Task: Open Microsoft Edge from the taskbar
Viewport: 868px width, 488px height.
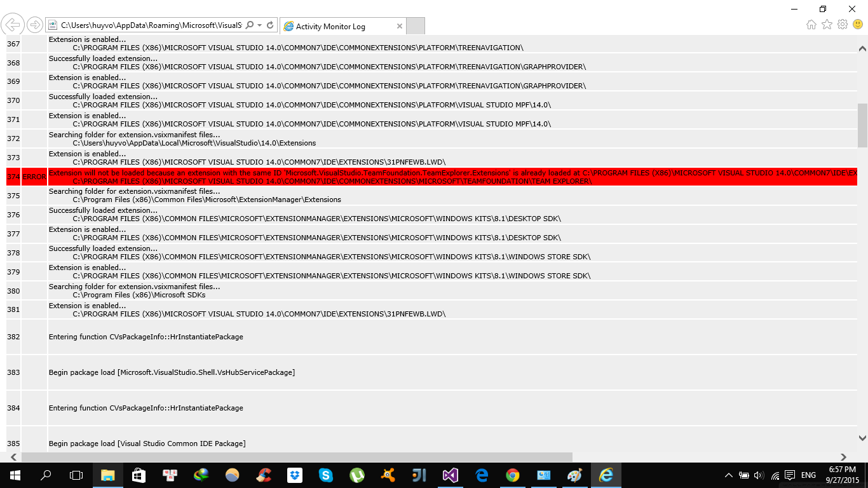Action: click(x=482, y=475)
